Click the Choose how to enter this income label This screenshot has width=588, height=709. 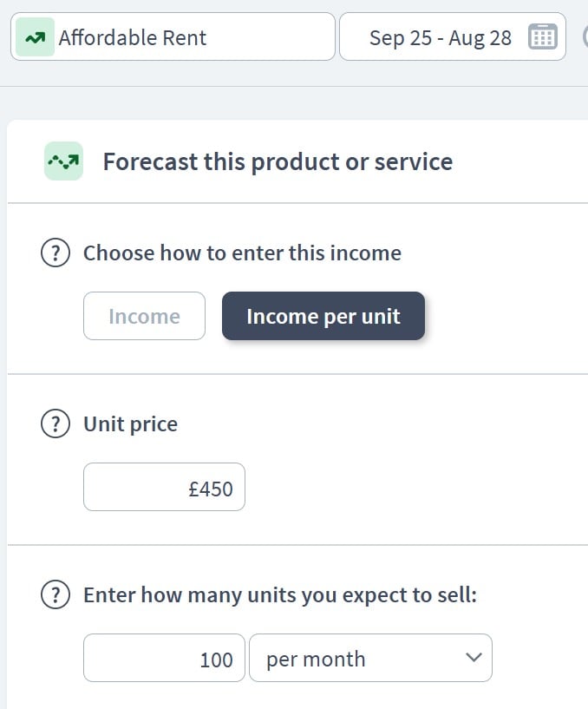tap(242, 253)
